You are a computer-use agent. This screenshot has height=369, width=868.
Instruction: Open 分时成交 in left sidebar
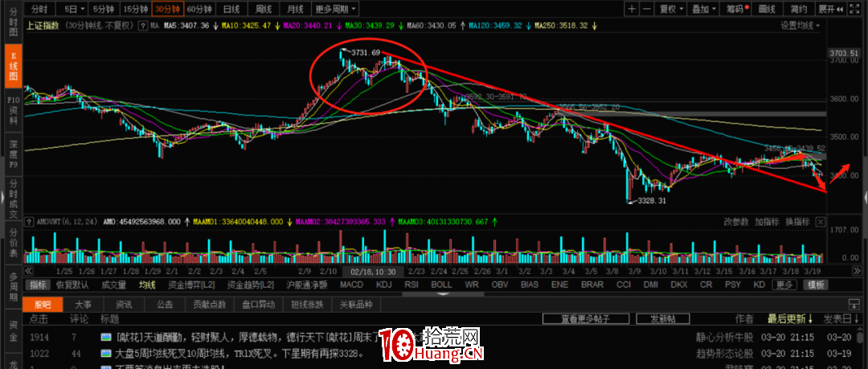pos(14,197)
